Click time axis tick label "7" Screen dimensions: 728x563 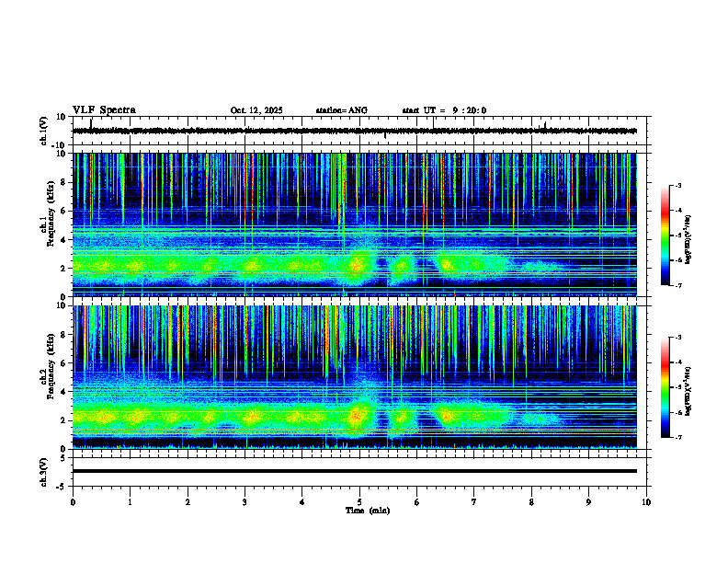474,502
